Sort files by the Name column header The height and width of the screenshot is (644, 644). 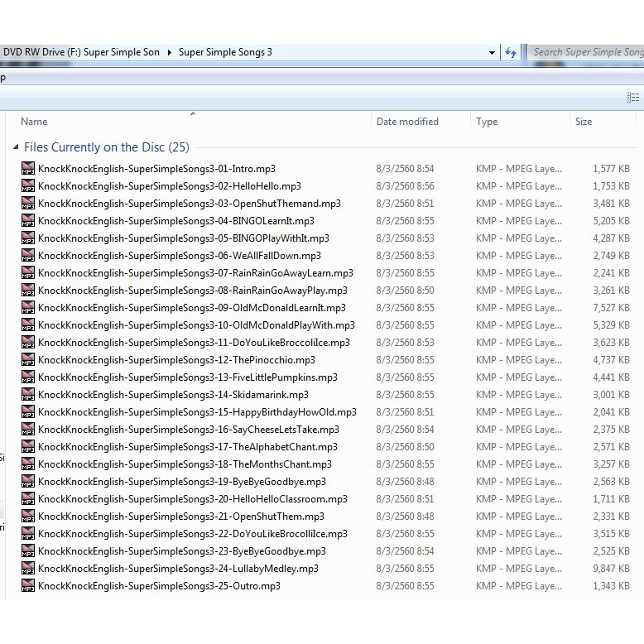point(34,122)
